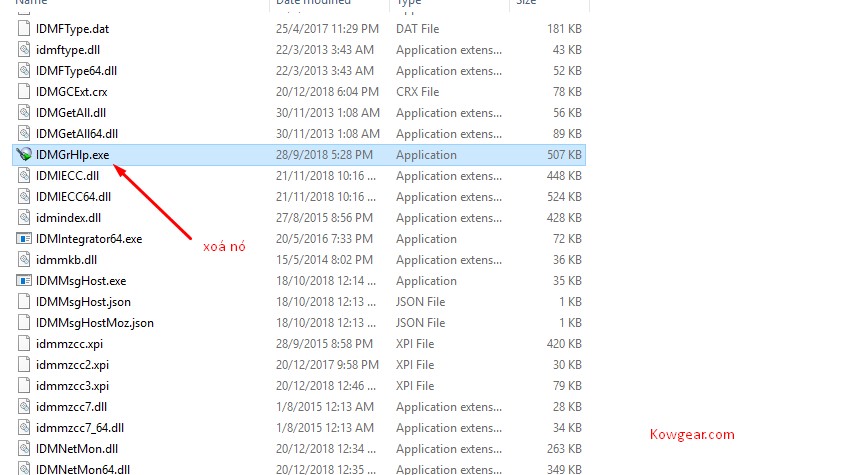
Task: Click the idmftype.dll file icon
Action: [24, 50]
